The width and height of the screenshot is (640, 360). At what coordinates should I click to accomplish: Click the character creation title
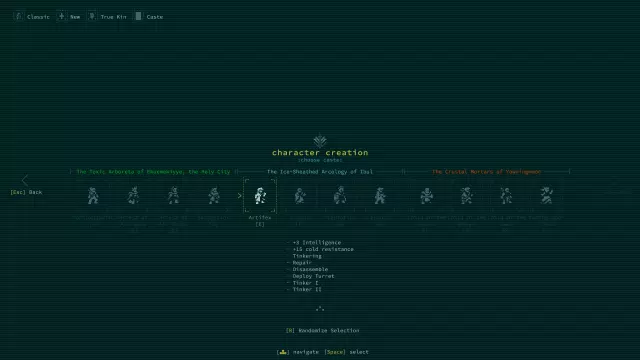[320, 153]
